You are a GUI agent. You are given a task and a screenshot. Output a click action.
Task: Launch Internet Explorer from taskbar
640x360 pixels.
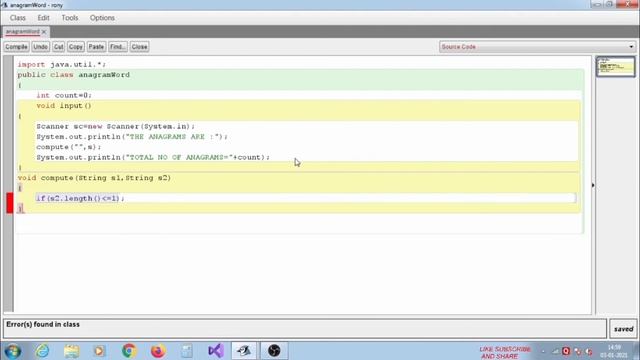(x=42, y=351)
